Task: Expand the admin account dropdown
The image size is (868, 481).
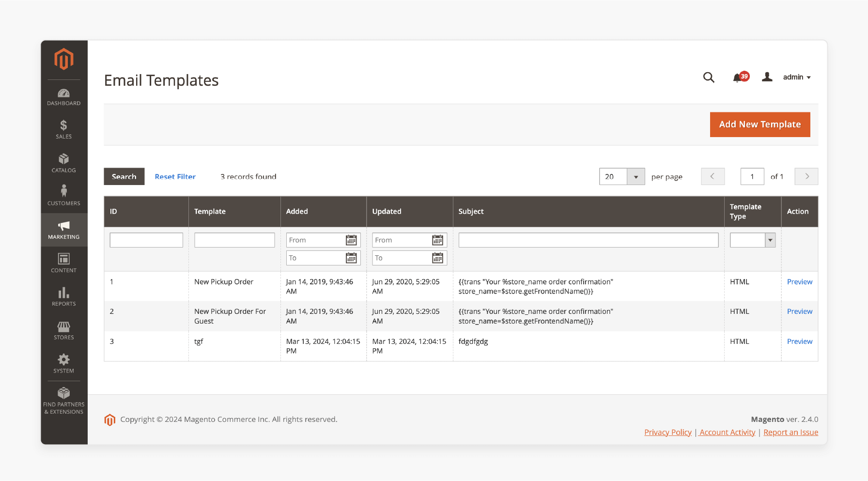Action: 797,77
